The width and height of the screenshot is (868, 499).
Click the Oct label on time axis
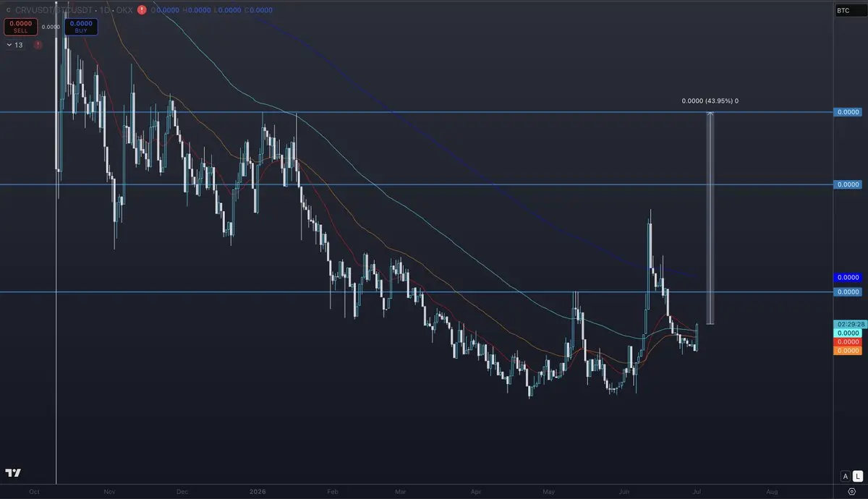(x=34, y=491)
